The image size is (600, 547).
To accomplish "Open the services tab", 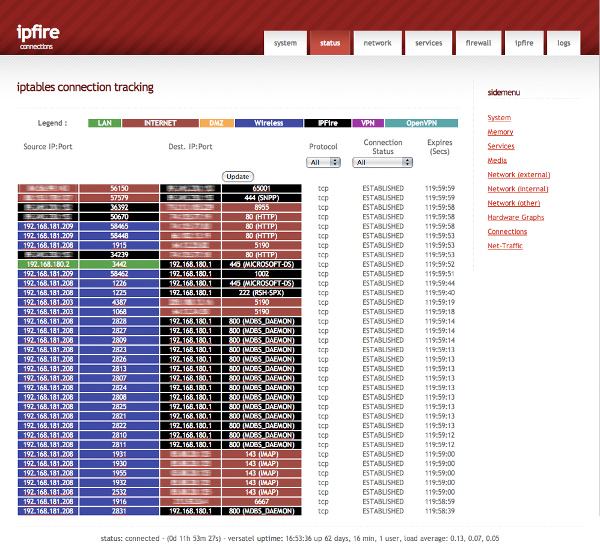I will [x=428, y=43].
